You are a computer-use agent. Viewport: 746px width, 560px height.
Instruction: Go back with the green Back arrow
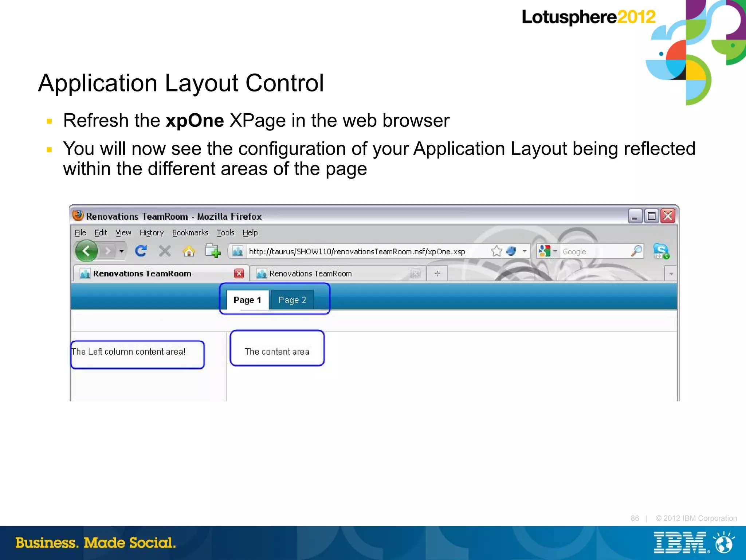pyautogui.click(x=86, y=251)
